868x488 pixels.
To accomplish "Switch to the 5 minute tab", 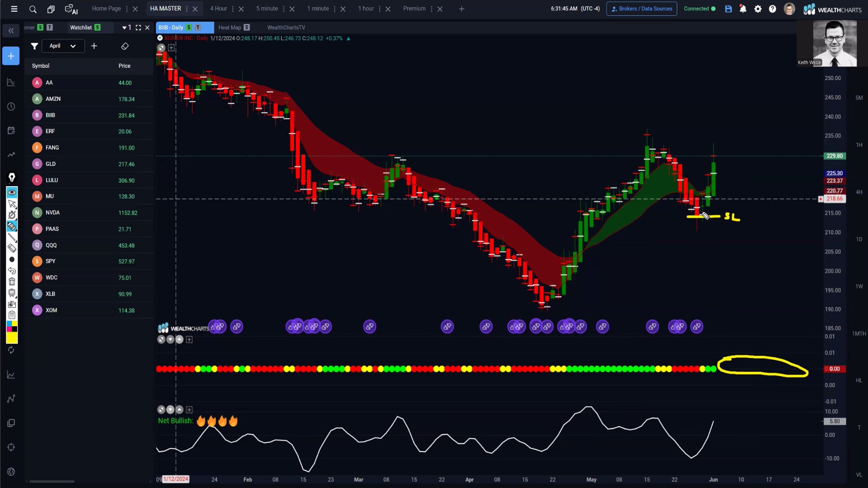I will click(267, 9).
